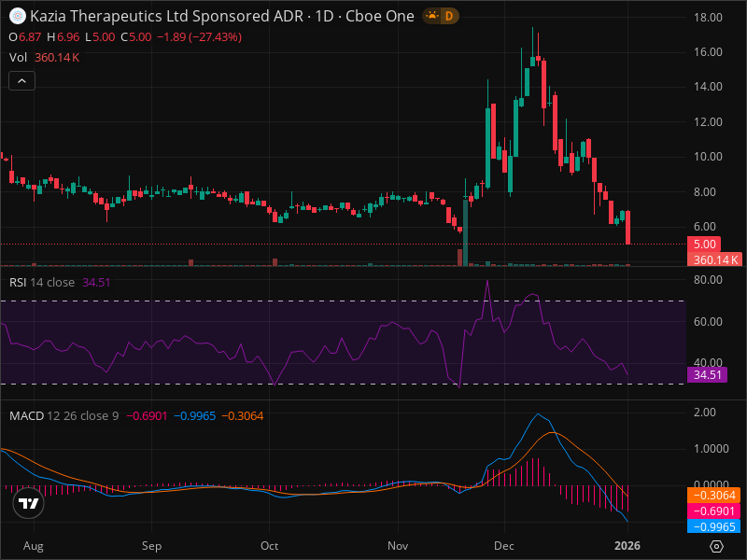The width and height of the screenshot is (747, 560).
Task: Click the blue -0.9965 MACD tag
Action: (714, 526)
